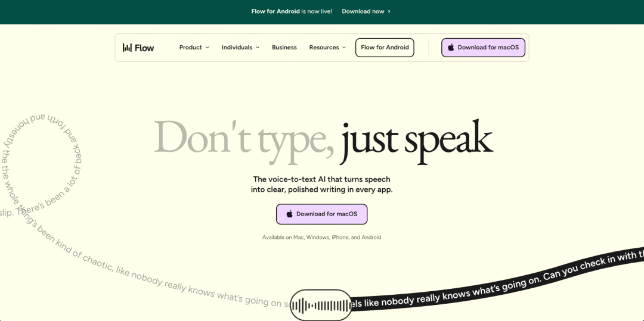The height and width of the screenshot is (321, 644).
Task: Click the Flow logo in the navbar
Action: 138,48
